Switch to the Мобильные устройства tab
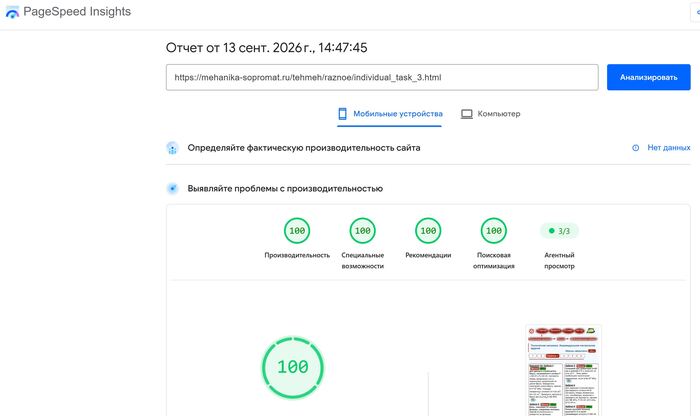700x416 pixels. [390, 114]
